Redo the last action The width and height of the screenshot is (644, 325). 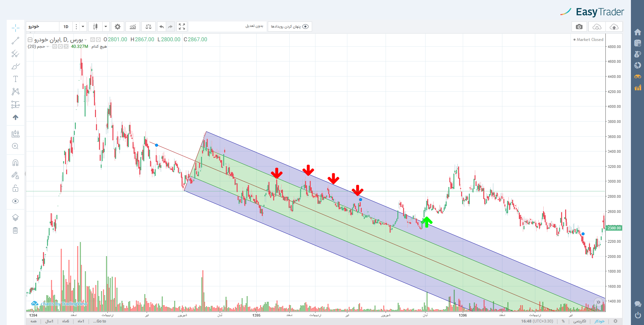click(x=170, y=27)
